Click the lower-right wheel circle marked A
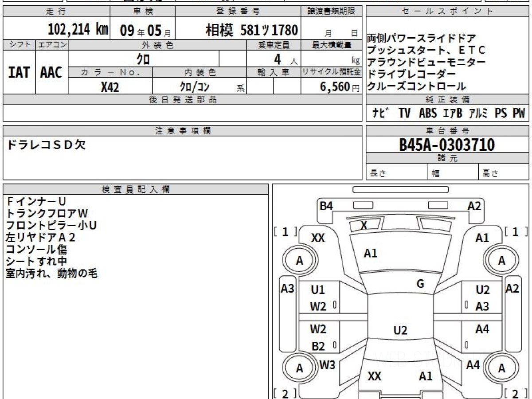Viewport: 532px width, 399px height. [501, 368]
